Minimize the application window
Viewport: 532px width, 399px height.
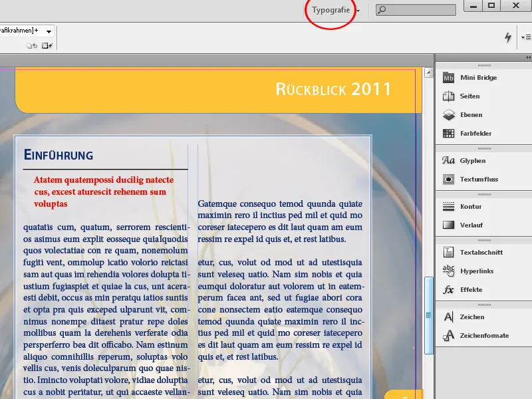tap(473, 5)
